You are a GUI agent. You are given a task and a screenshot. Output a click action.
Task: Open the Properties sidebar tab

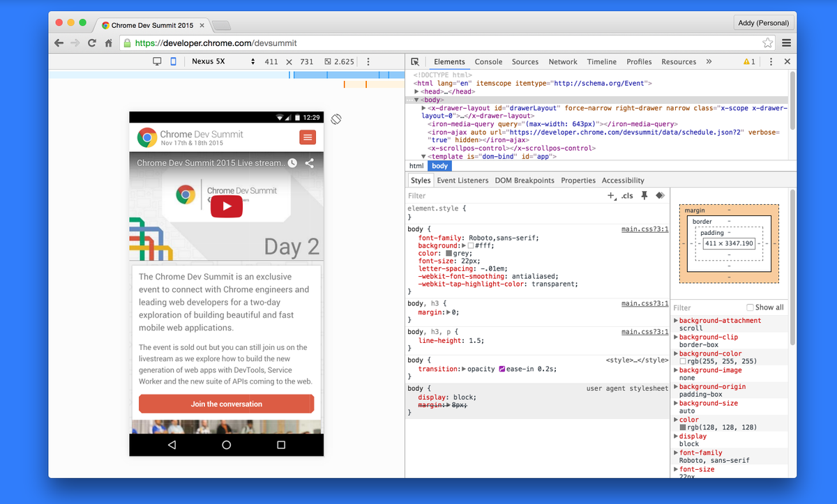click(578, 181)
